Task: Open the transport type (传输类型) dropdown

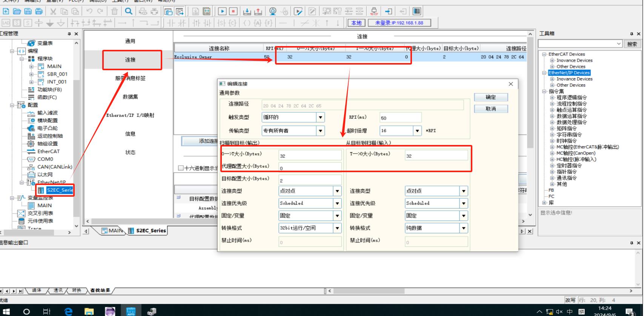Action: (x=320, y=131)
